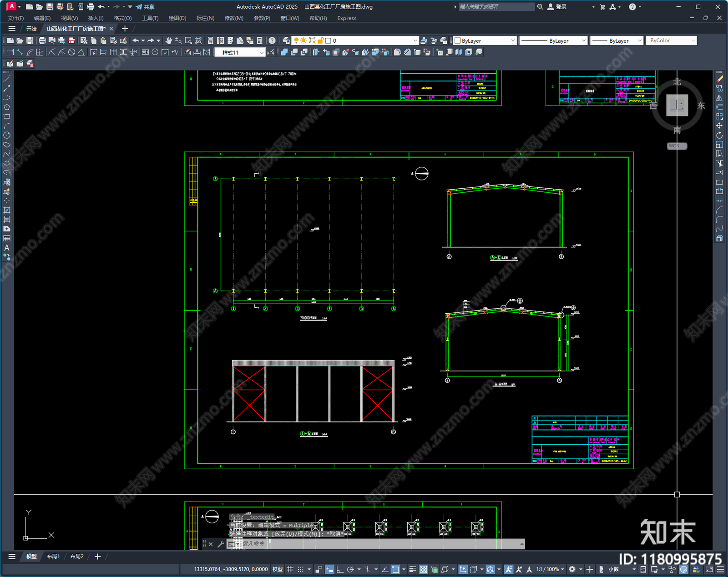The height and width of the screenshot is (577, 728).
Task: Click the 登录 sign-in button
Action: (557, 7)
